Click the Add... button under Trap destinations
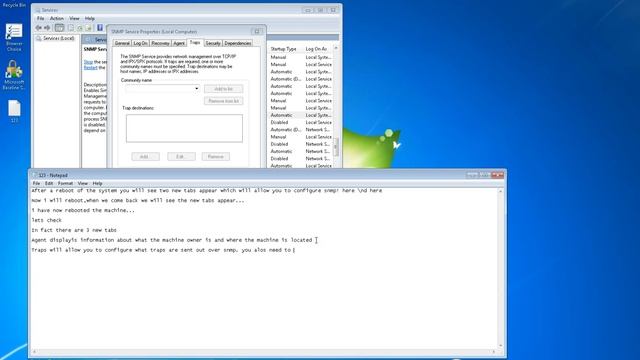640x360 pixels. coord(145,157)
